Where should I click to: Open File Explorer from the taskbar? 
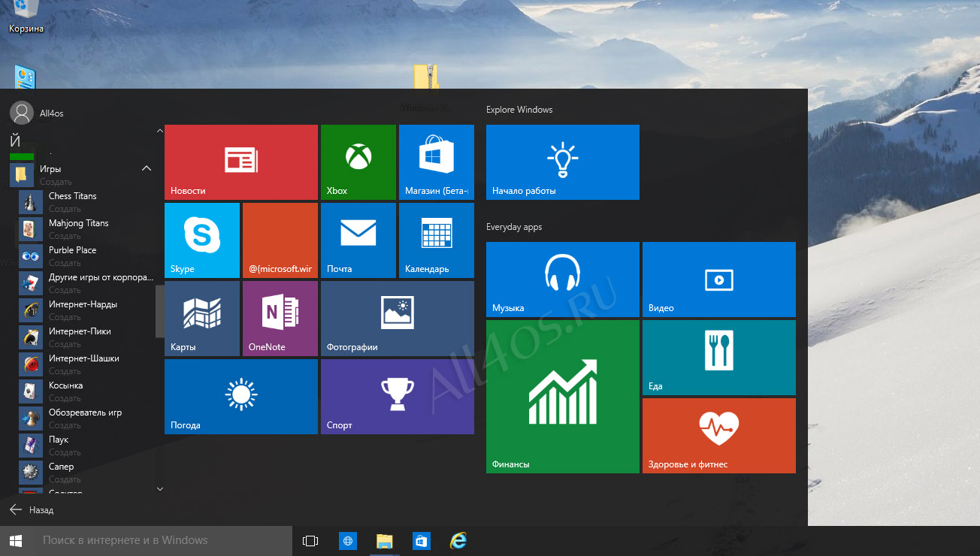385,540
